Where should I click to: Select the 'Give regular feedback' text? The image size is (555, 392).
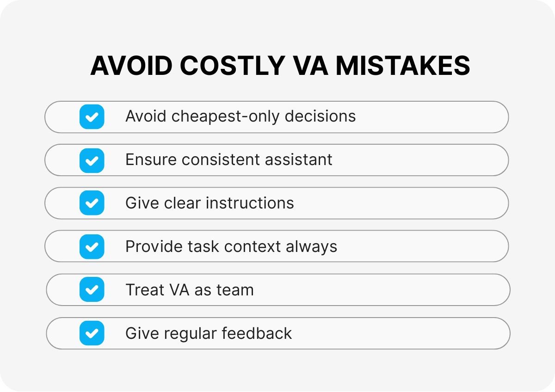click(209, 333)
